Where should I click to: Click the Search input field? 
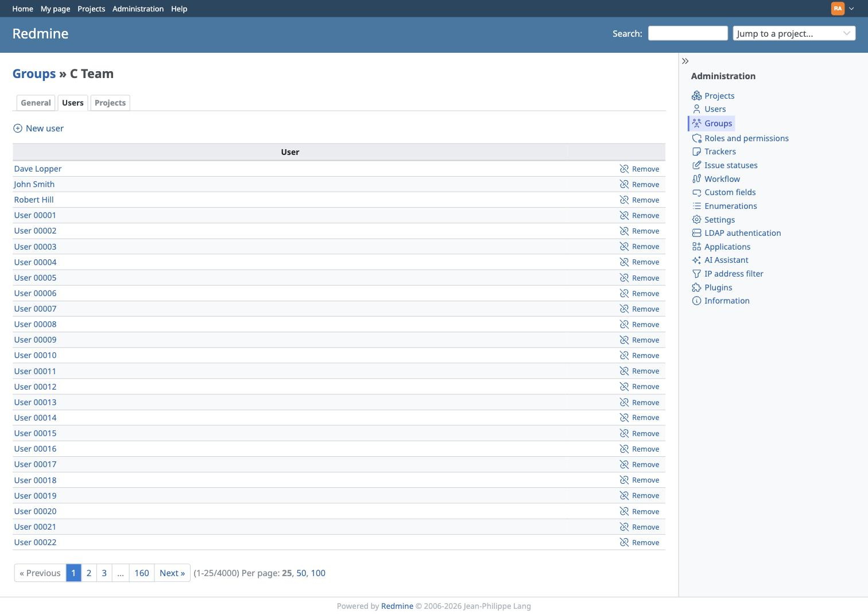pos(688,33)
